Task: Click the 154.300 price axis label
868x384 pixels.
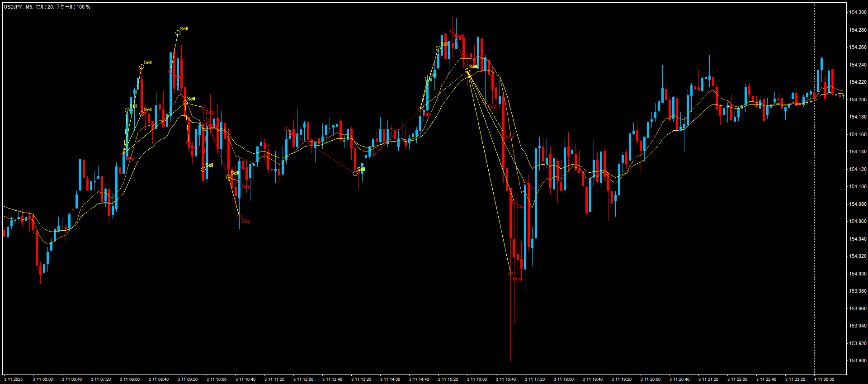Action: point(858,12)
